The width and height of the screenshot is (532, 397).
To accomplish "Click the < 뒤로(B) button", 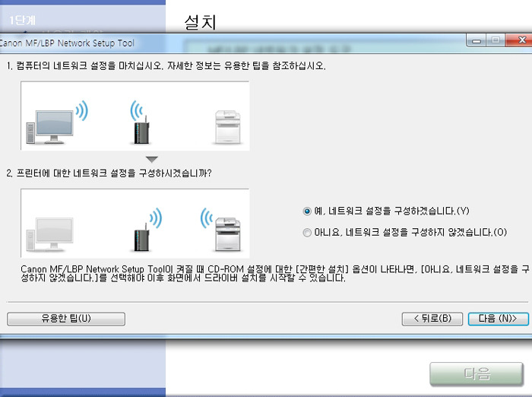I will 432,319.
